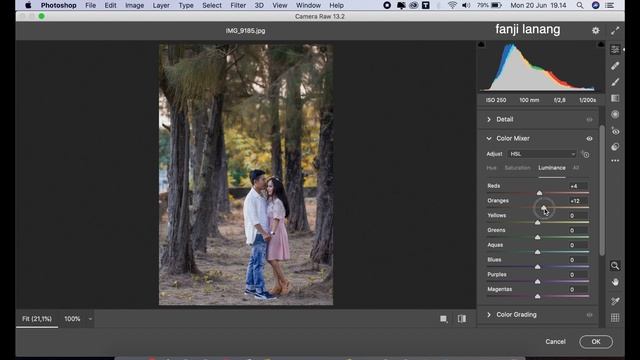Image resolution: width=640 pixels, height=360 pixels.
Task: Open the Select menu
Action: [212, 5]
